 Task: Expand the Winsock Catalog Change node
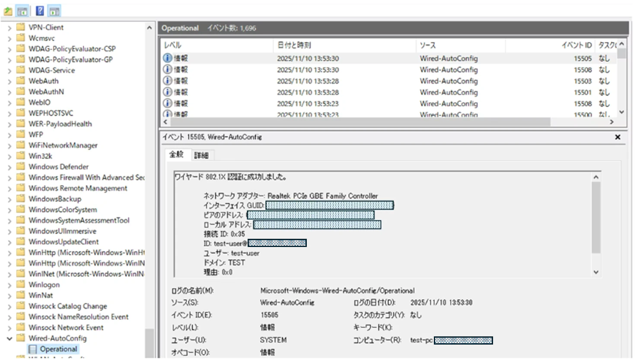(x=9, y=306)
